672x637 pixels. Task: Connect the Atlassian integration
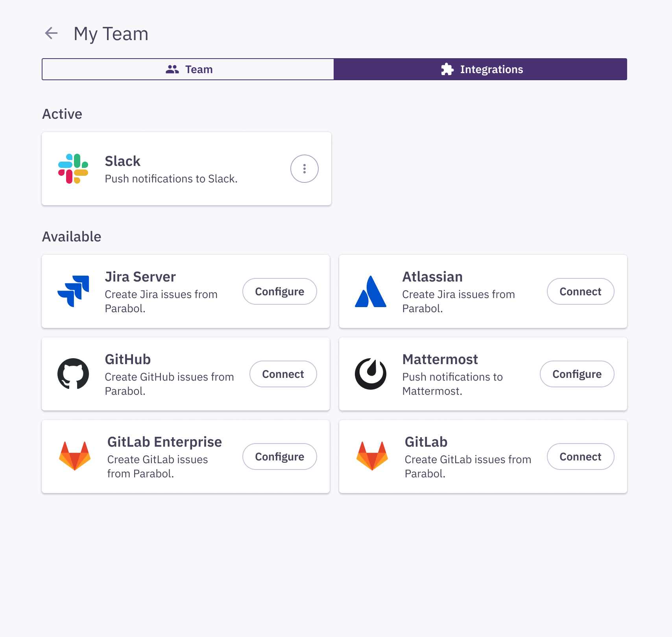tap(580, 291)
